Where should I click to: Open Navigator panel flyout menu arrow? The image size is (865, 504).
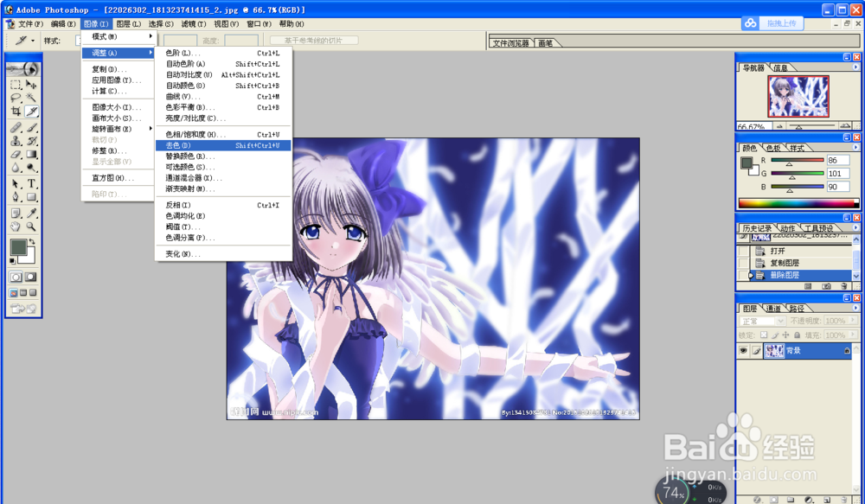pos(855,67)
